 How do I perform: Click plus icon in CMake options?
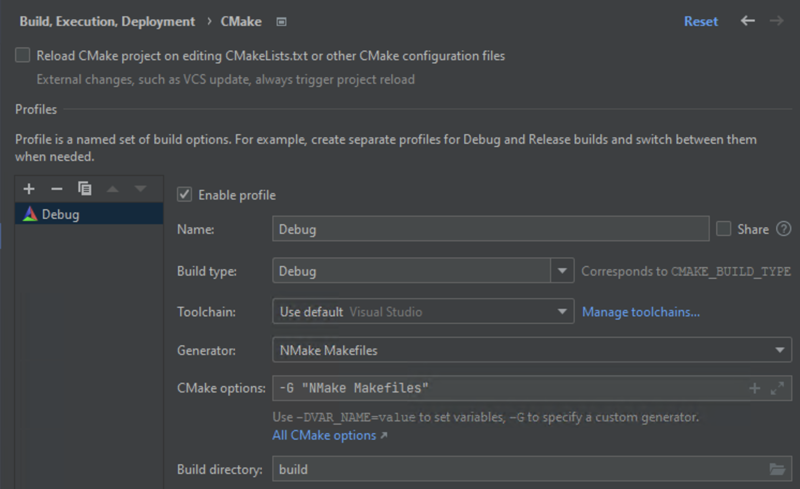point(754,388)
